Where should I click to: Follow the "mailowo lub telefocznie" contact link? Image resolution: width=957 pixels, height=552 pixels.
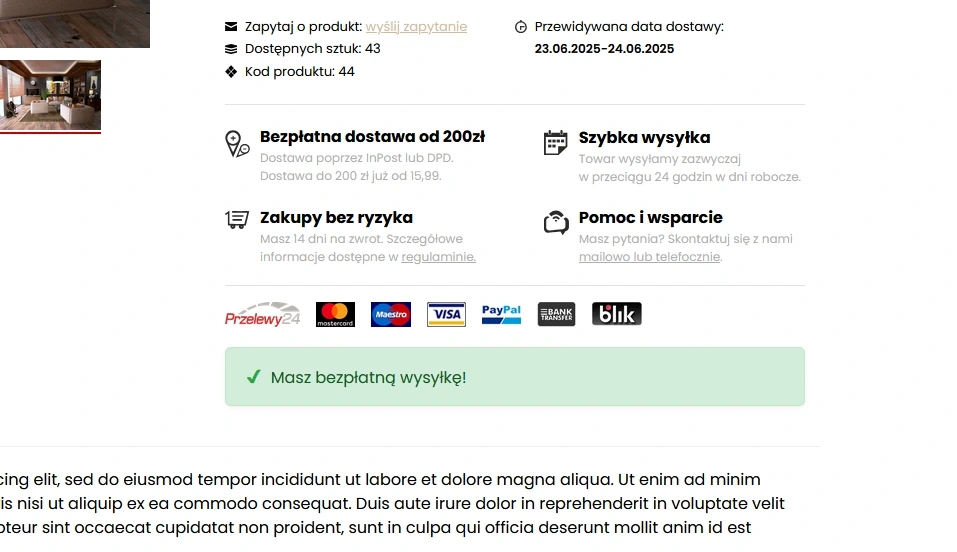click(649, 257)
